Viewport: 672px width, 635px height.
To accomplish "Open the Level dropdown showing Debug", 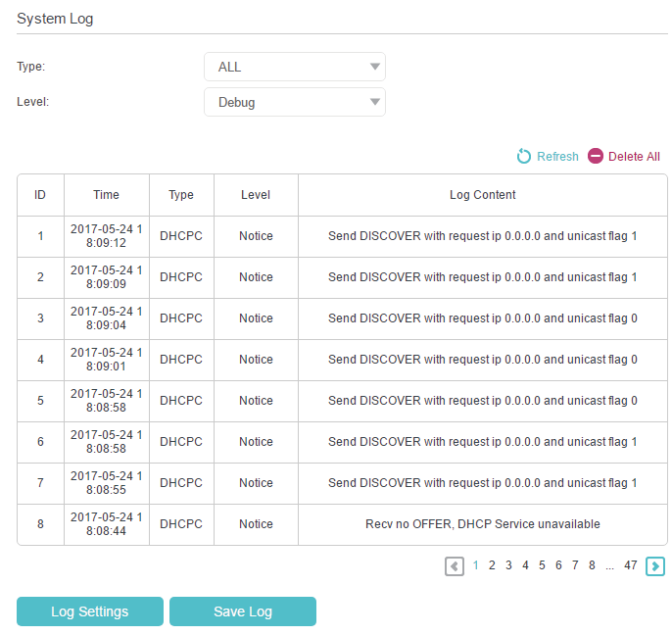I will (x=294, y=102).
